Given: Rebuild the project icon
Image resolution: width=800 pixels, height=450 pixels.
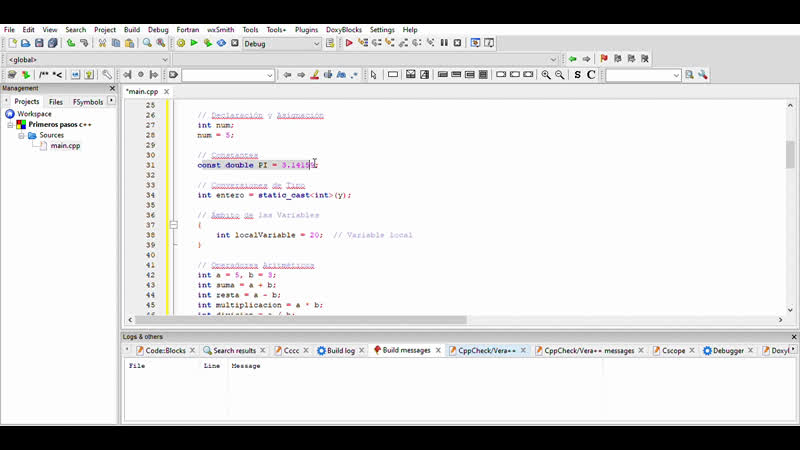Looking at the screenshot, I should click(221, 43).
